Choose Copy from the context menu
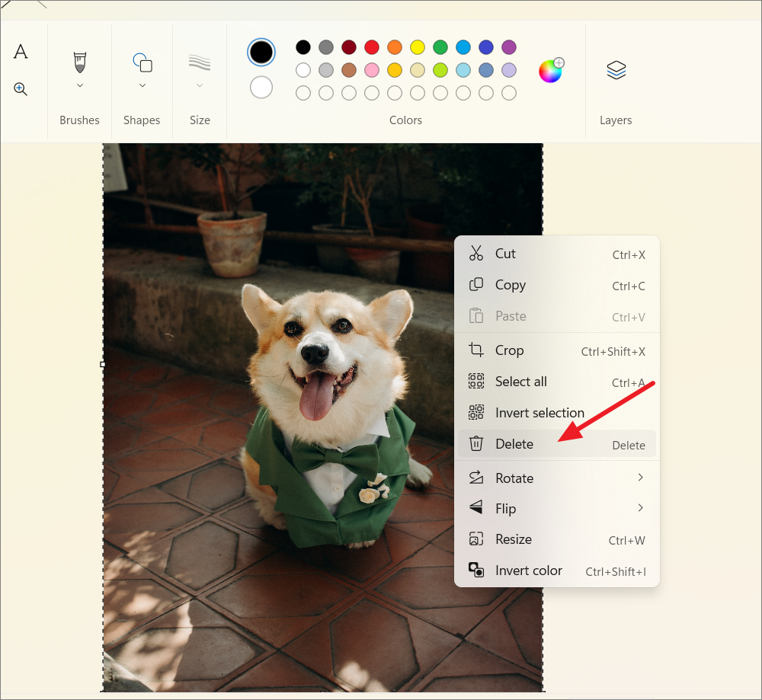Viewport: 762px width, 700px height. [557, 285]
